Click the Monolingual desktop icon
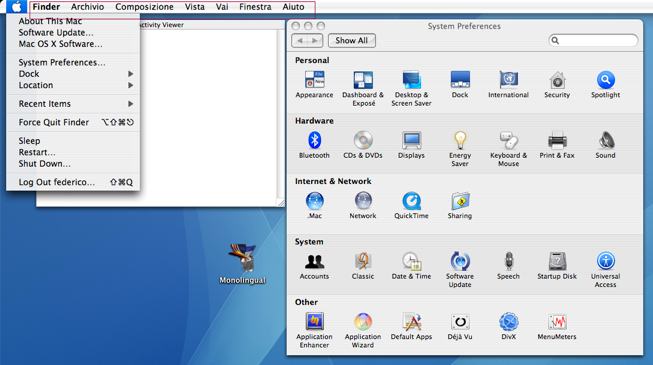The image size is (653, 365). [x=242, y=264]
